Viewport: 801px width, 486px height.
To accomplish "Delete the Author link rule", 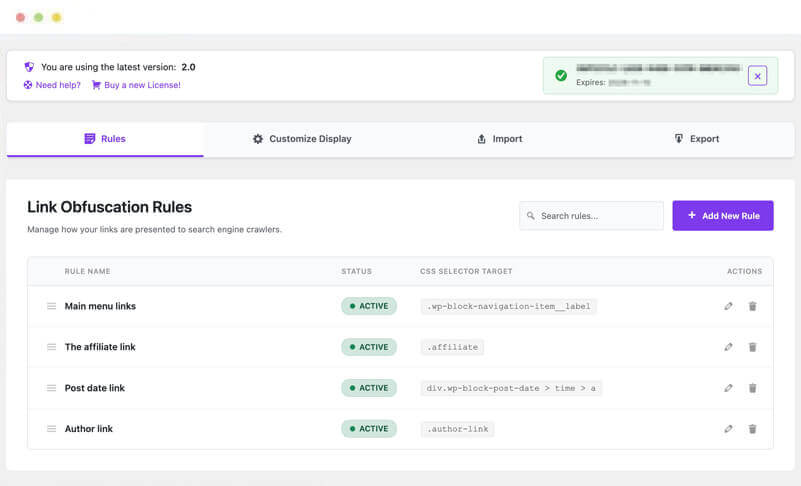I will [x=753, y=429].
